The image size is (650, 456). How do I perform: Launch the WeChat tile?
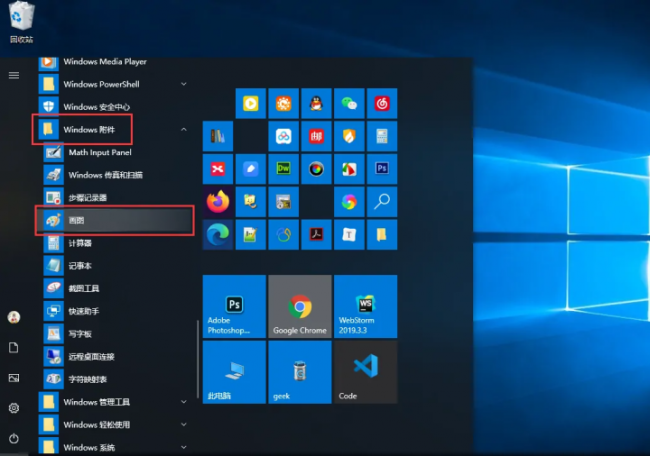click(349, 103)
